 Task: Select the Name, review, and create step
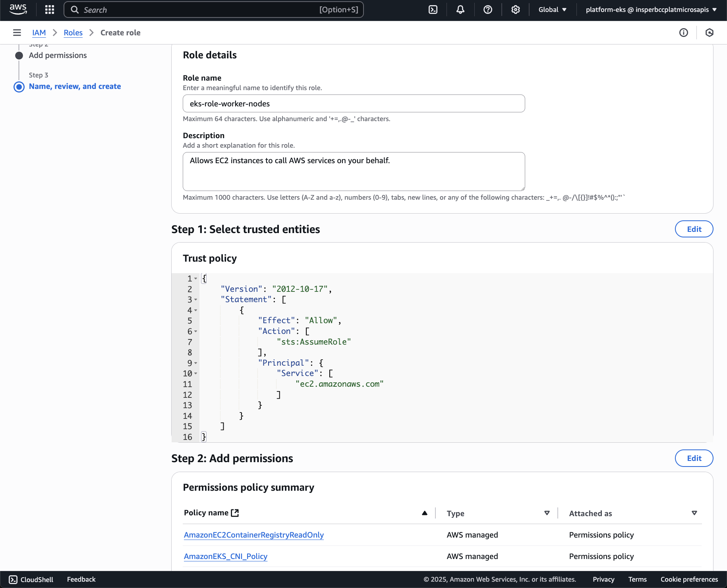coord(75,86)
